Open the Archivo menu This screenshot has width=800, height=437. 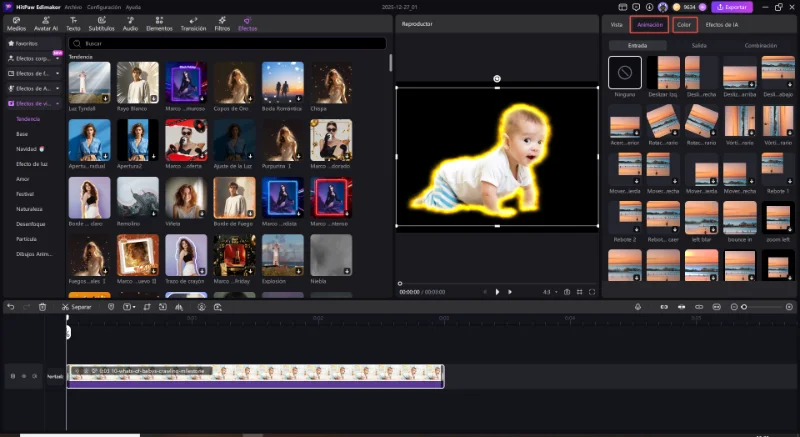[x=73, y=7]
